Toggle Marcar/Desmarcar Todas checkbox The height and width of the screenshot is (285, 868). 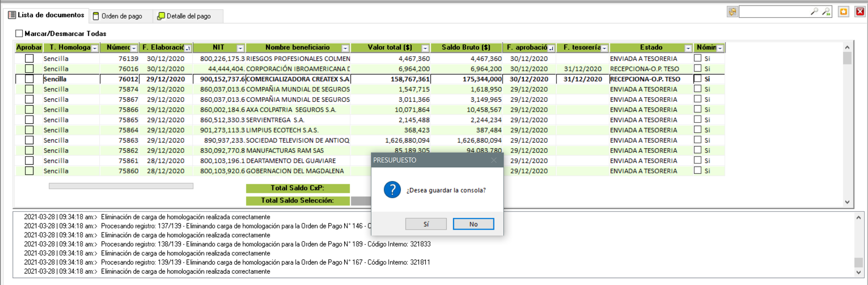pos(19,34)
